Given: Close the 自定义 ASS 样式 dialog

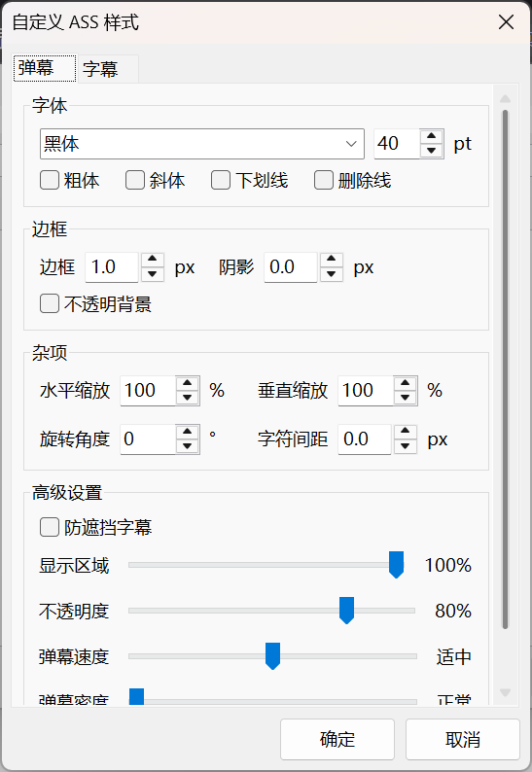Looking at the screenshot, I should tap(506, 22).
